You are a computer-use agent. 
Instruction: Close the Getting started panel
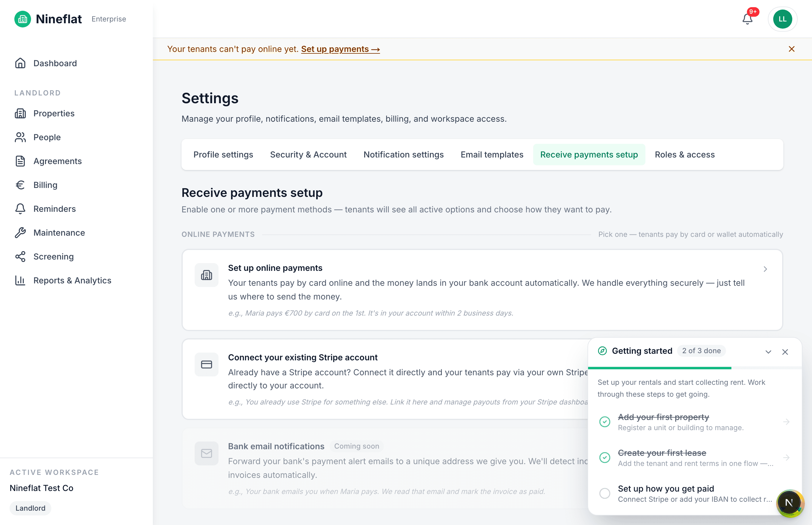point(785,352)
